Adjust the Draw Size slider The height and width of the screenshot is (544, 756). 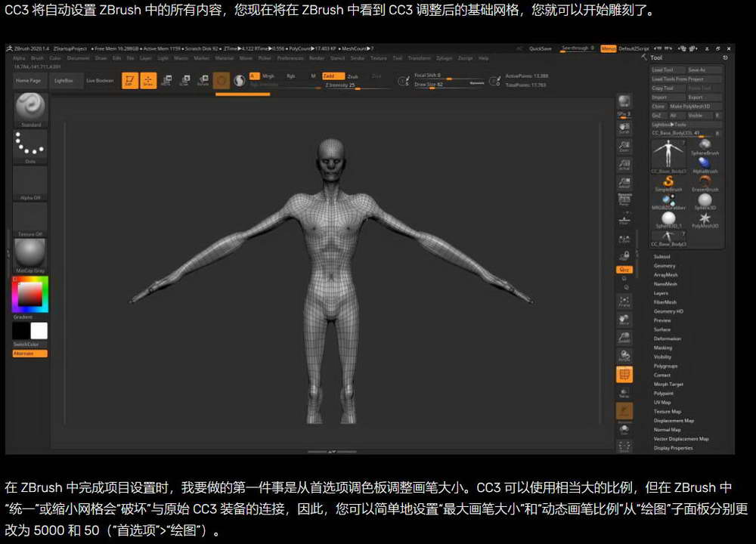click(x=448, y=85)
